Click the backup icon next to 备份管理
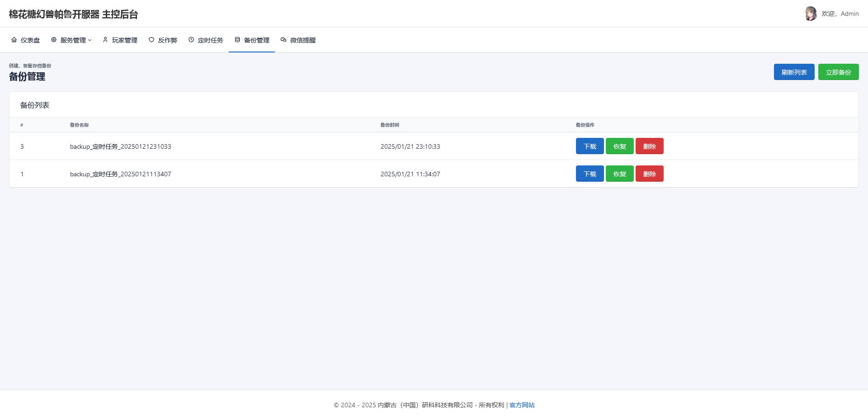868x419 pixels. (x=237, y=40)
